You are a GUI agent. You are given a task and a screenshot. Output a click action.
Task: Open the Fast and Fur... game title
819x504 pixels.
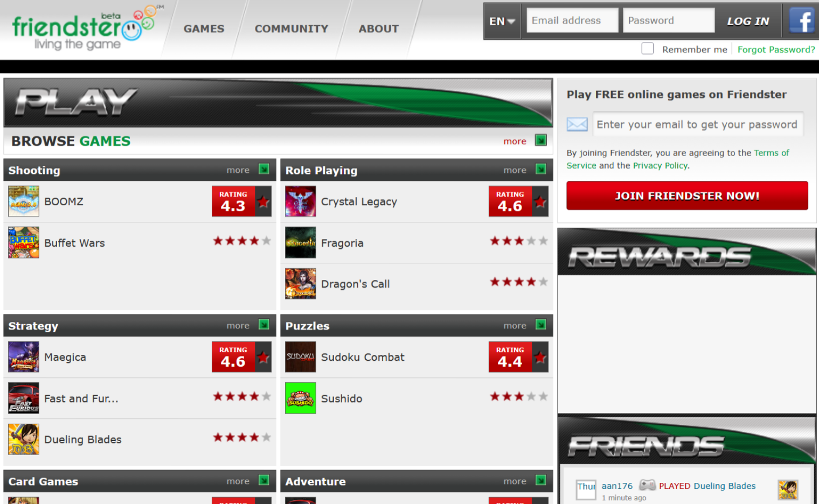pos(81,398)
